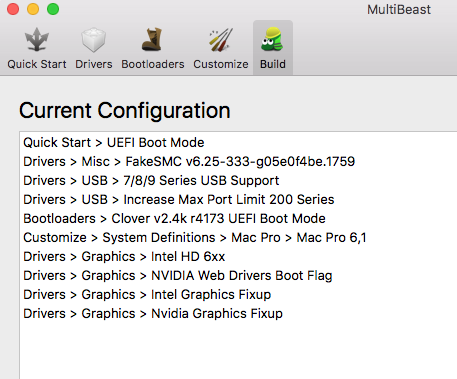Select the Clover v2.4k r4173 entry
This screenshot has width=457, height=379.
(174, 219)
